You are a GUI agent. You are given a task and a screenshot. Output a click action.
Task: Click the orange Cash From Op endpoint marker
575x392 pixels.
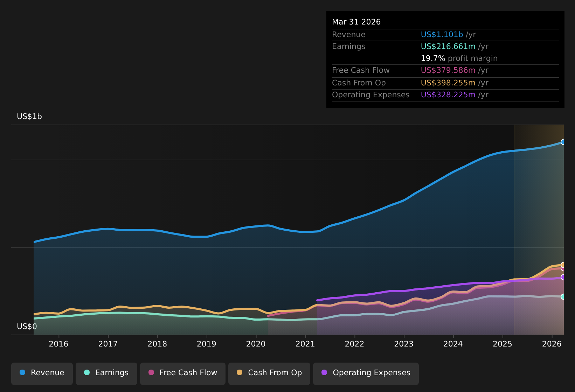563,265
